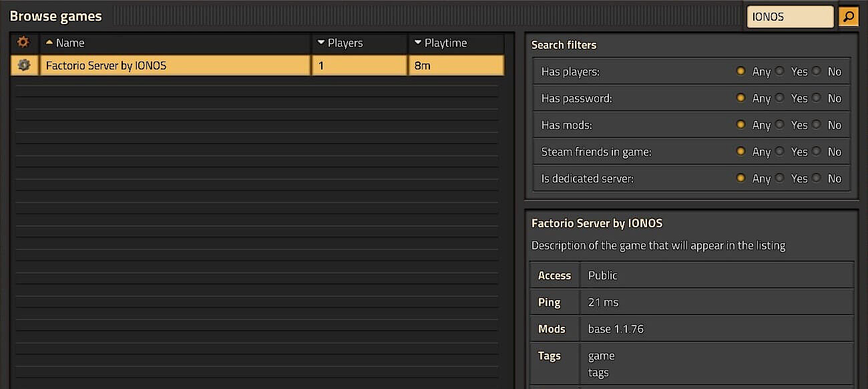The image size is (868, 389).
Task: Click the sort arrow on the Name column
Action: pos(49,42)
